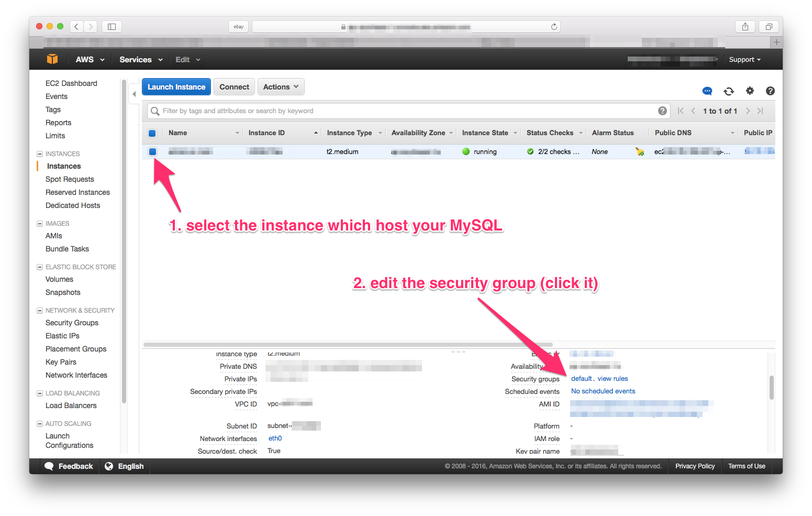Refresh the instances list
The height and width of the screenshot is (516, 812).
[x=729, y=91]
